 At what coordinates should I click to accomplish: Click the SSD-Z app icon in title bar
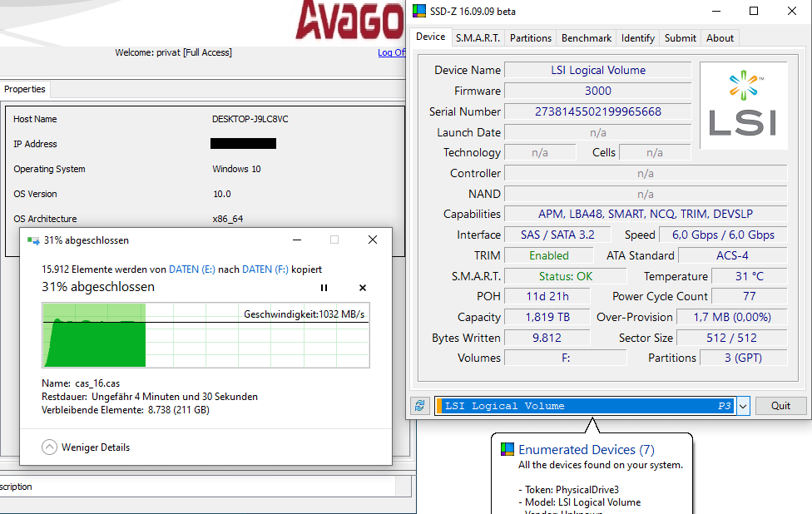(x=419, y=11)
